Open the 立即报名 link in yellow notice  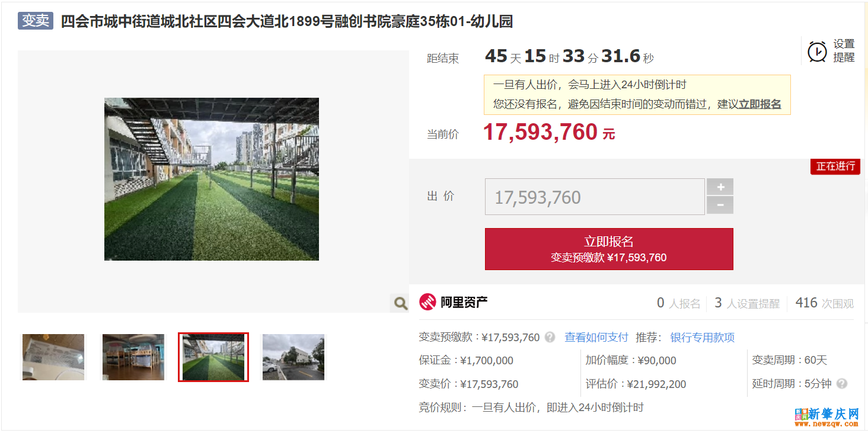[759, 104]
